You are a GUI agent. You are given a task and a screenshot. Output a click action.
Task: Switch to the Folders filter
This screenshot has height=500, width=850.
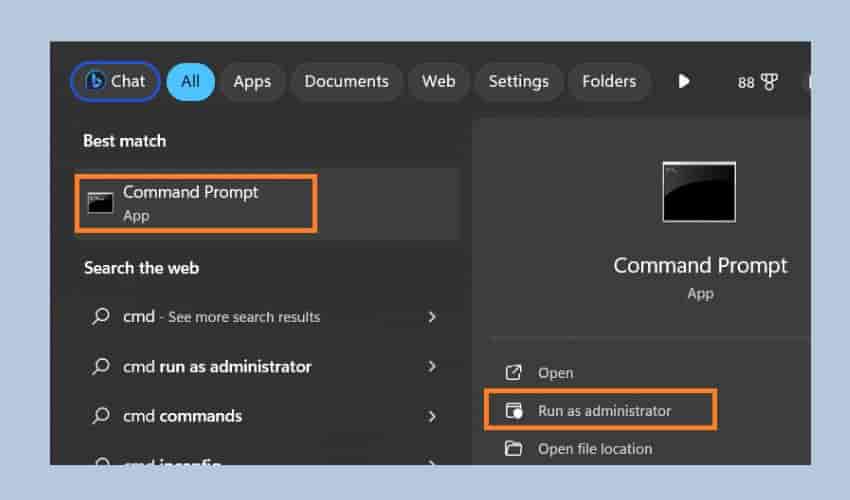tap(609, 81)
